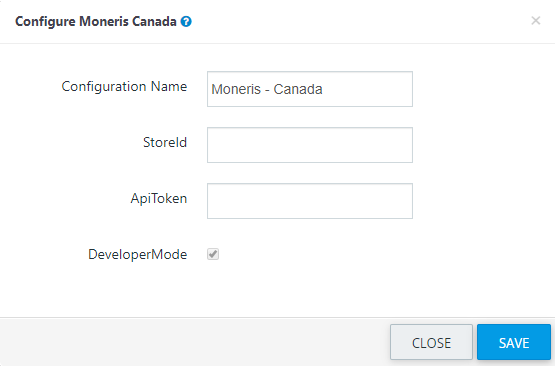Focus the Configuration Name input field
The image size is (555, 366).
pyautogui.click(x=310, y=89)
